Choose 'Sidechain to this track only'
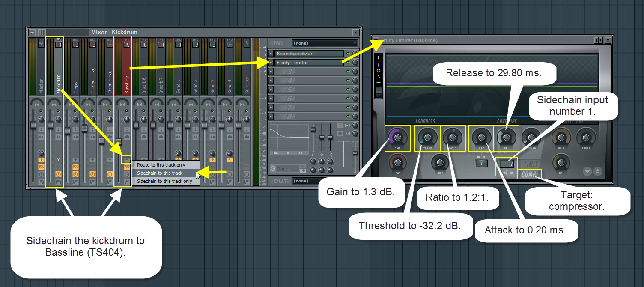644x287 pixels. pyautogui.click(x=164, y=181)
